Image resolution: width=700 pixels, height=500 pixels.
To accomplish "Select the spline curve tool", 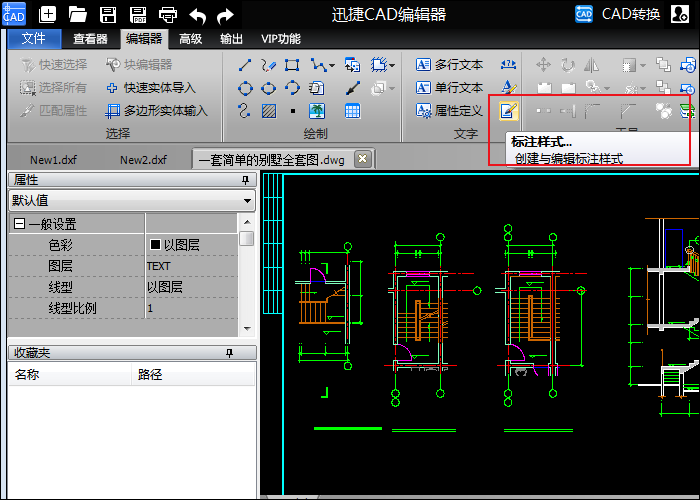I will coord(245,111).
